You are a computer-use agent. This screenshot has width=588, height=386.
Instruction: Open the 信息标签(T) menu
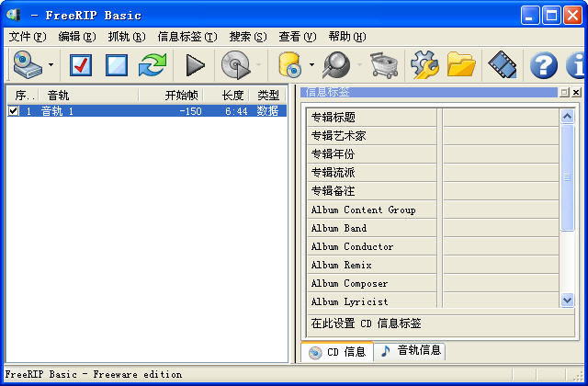[187, 37]
